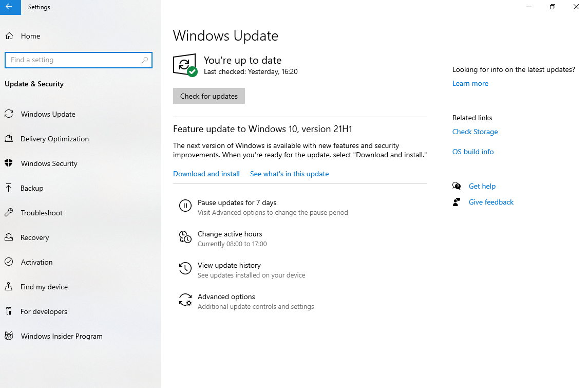This screenshot has height=388, width=588.
Task: Open the Activation section
Action: [x=37, y=262]
